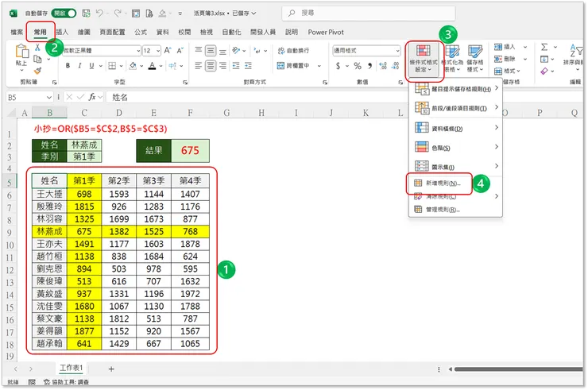This screenshot has width=588, height=390.
Task: Click the Decrease Decimal icon
Action: pyautogui.click(x=395, y=66)
